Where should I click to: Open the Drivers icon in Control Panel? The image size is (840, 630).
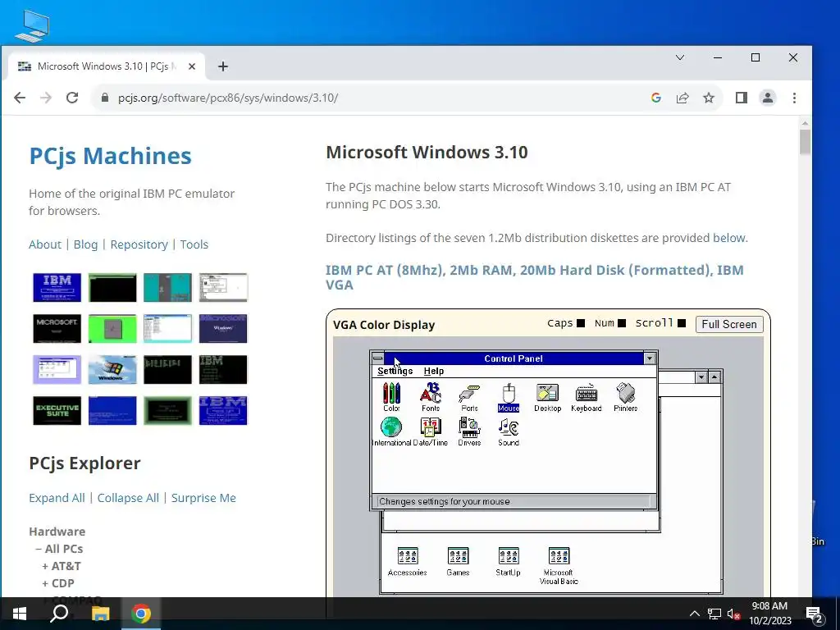(x=469, y=431)
